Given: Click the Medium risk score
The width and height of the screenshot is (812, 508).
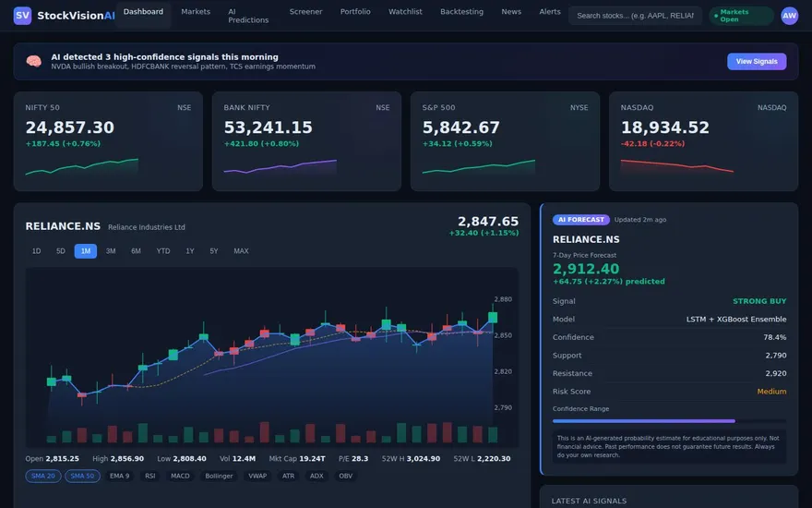Looking at the screenshot, I should [771, 392].
